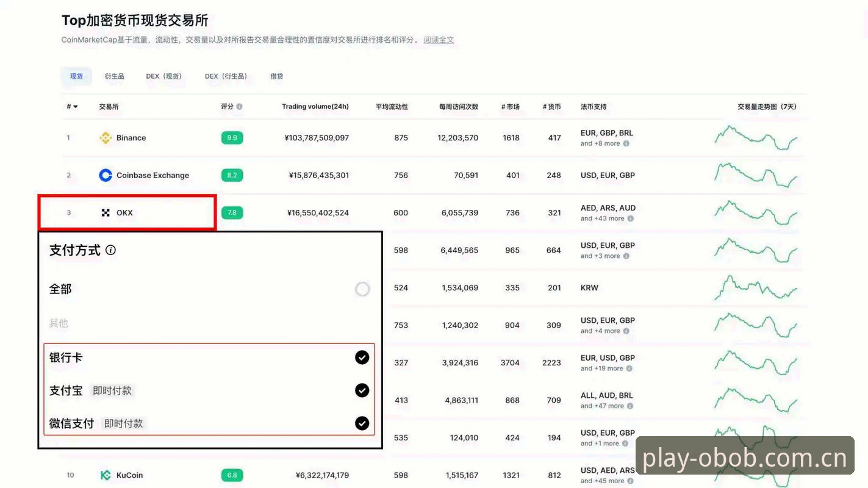Viewport: 868px width, 488px height.
Task: Click info icon beside "and +19 more"
Action: click(629, 368)
